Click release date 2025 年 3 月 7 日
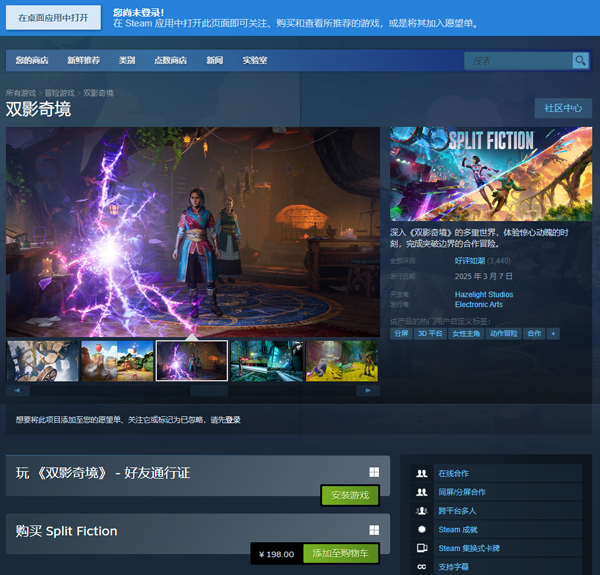This screenshot has width=600, height=575. click(x=483, y=276)
